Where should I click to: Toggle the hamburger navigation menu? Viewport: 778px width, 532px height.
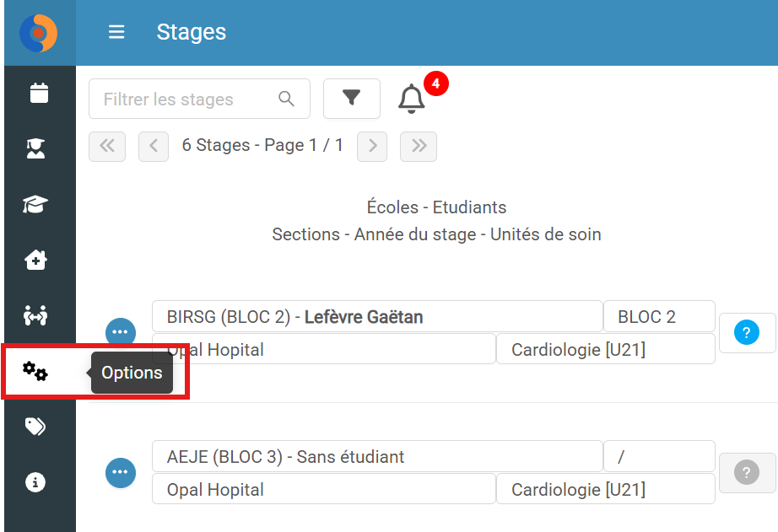pos(116,32)
